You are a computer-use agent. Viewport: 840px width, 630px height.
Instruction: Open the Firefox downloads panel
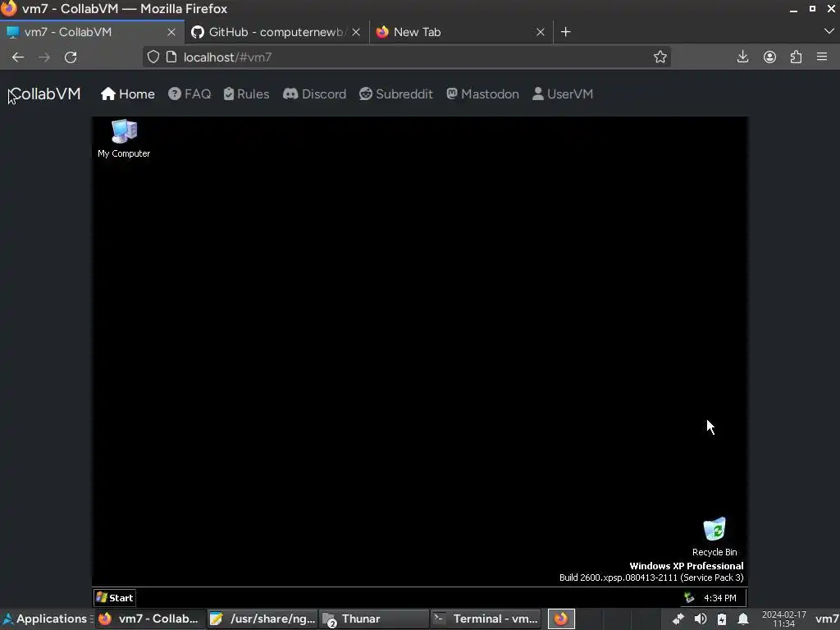[x=742, y=57]
